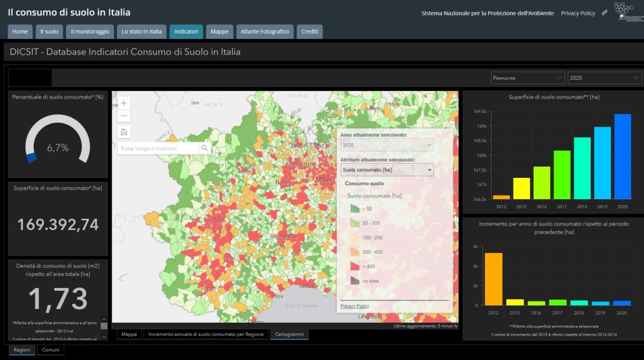Image resolution: width=644 pixels, height=360 pixels.
Task: Open the 2020 year selector dropdown
Action: point(604,78)
